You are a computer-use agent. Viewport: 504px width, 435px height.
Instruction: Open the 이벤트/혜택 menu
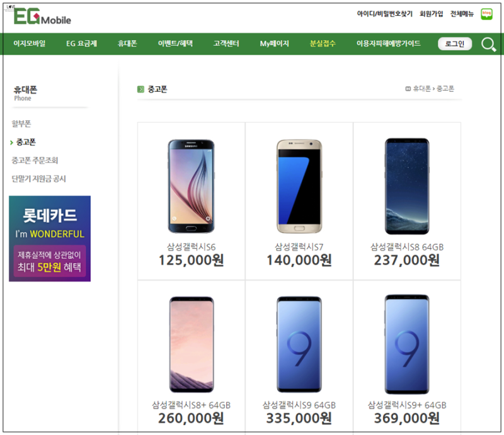175,43
